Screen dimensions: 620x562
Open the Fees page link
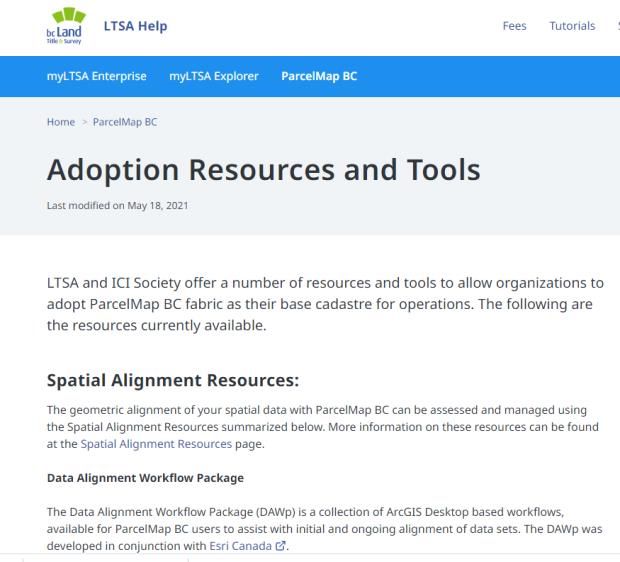click(x=514, y=26)
